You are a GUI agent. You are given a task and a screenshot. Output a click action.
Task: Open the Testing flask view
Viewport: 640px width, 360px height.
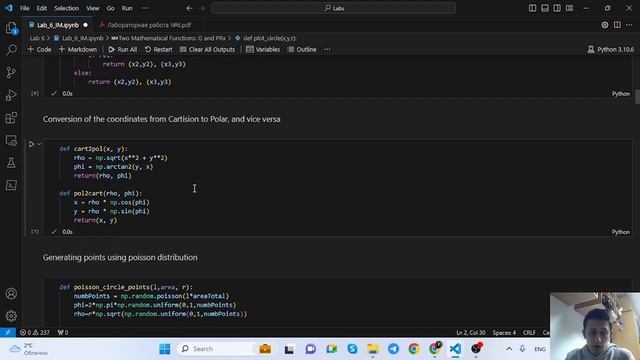(x=11, y=163)
